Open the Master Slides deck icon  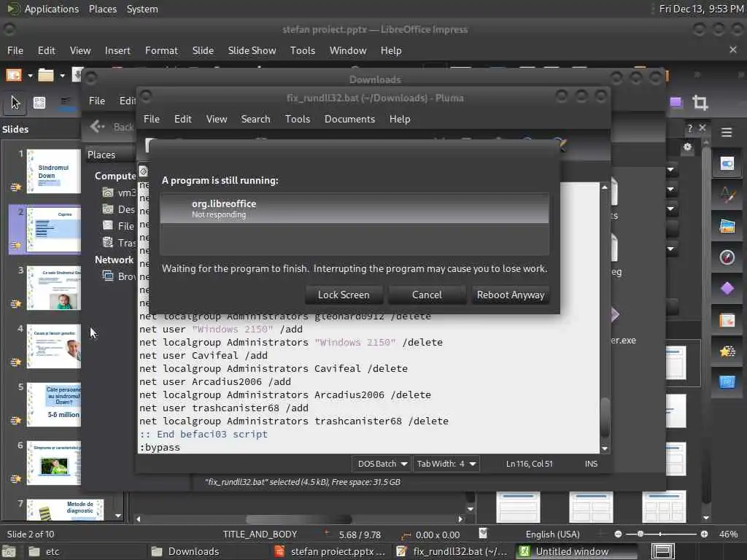click(727, 382)
